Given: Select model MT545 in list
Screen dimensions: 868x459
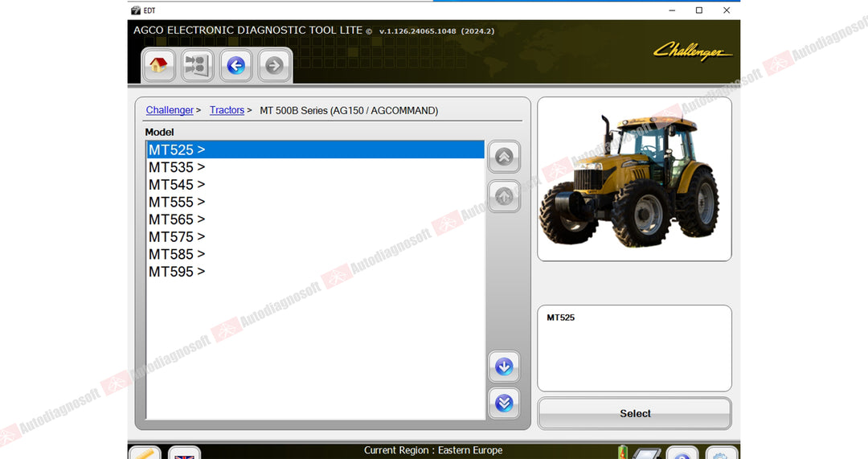Looking at the screenshot, I should click(316, 184).
